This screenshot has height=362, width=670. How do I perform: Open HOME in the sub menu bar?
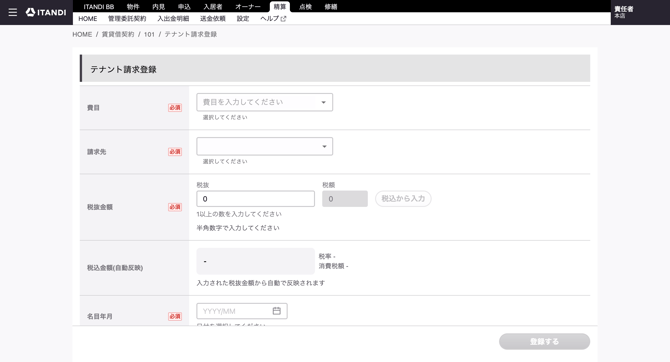[88, 19]
